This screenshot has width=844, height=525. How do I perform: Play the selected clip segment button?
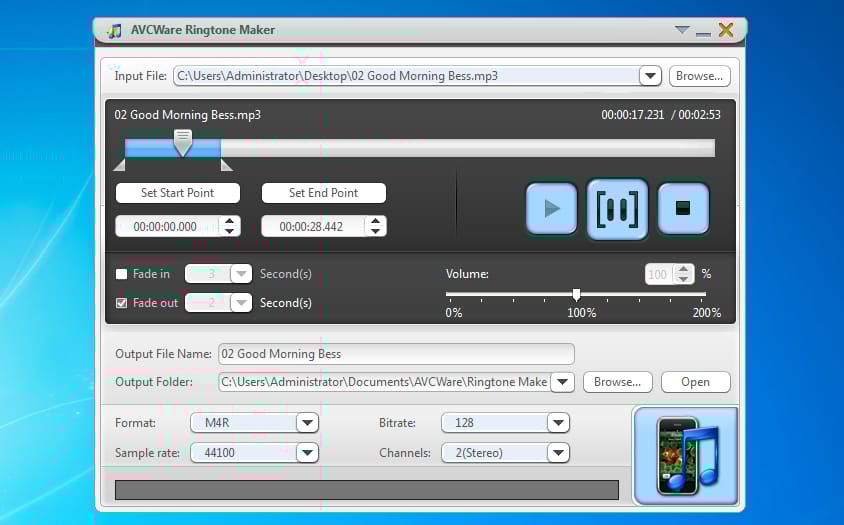point(617,209)
